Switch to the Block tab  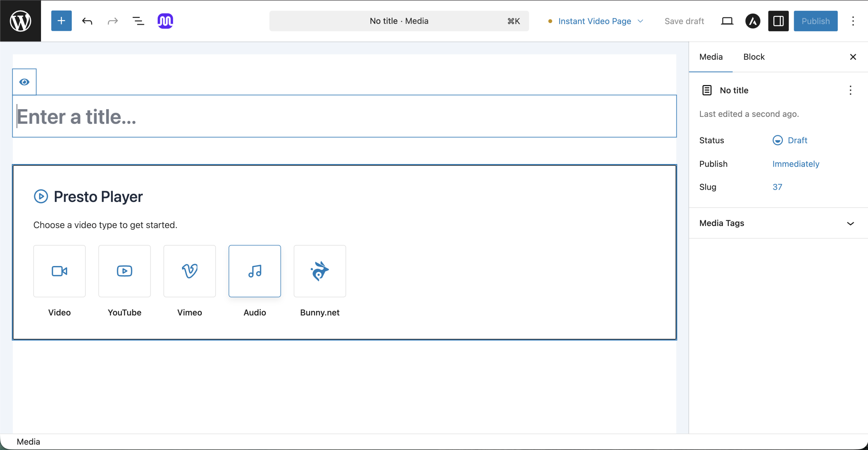click(754, 57)
